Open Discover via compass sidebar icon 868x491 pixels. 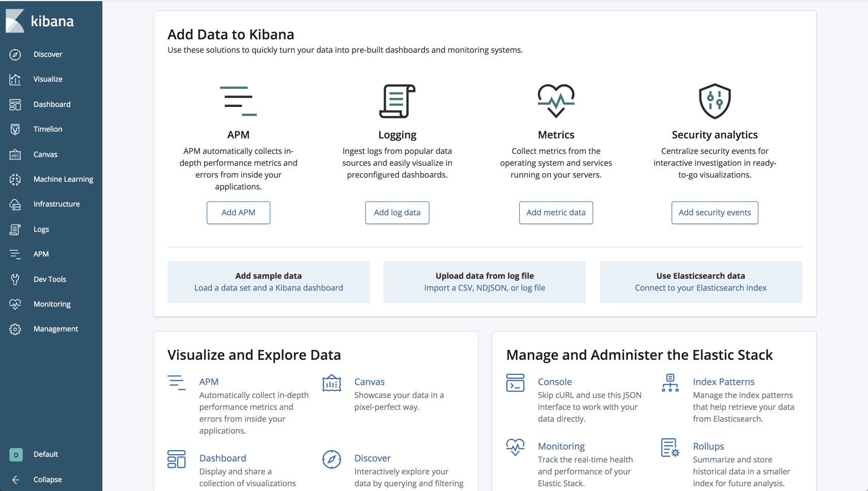[x=15, y=54]
